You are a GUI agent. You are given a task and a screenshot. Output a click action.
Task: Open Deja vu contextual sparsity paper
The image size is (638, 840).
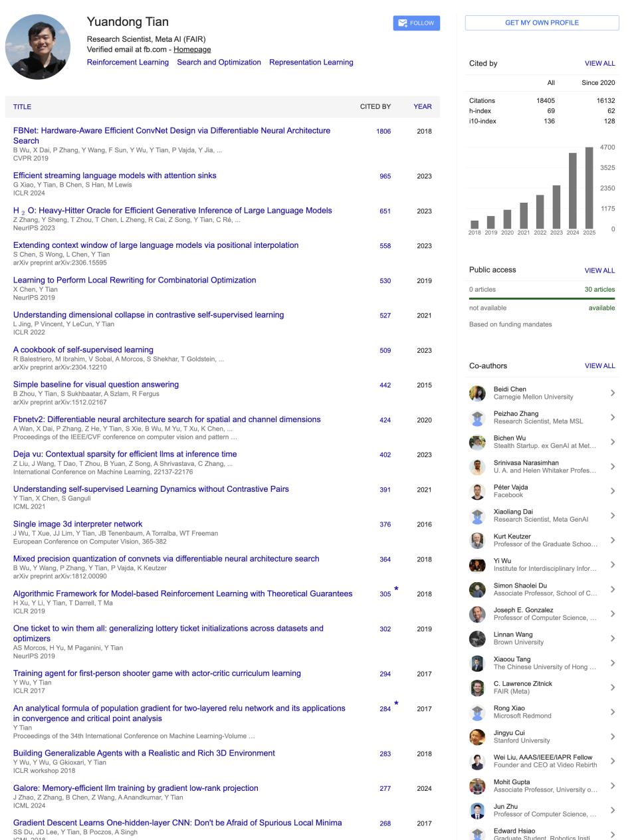pos(125,455)
